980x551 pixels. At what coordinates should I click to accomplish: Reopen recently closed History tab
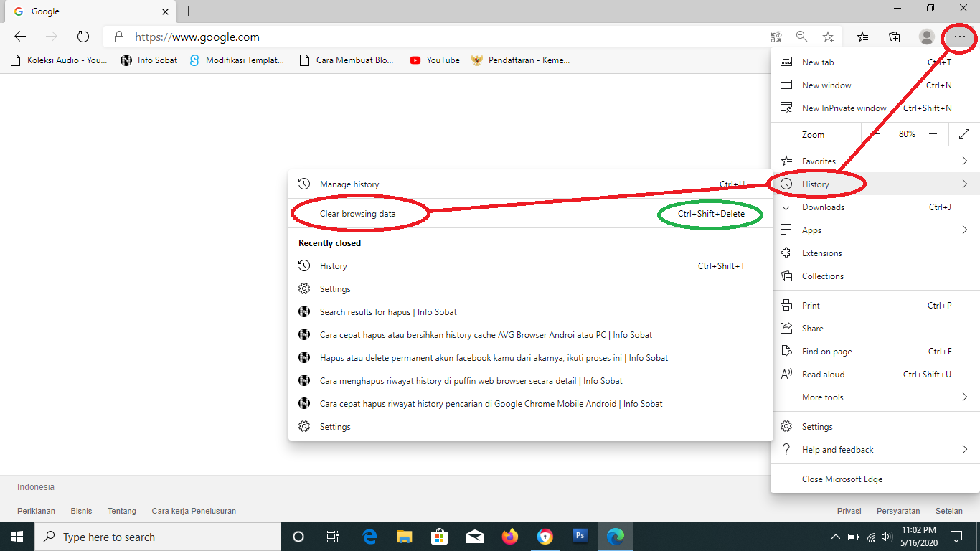(531, 266)
